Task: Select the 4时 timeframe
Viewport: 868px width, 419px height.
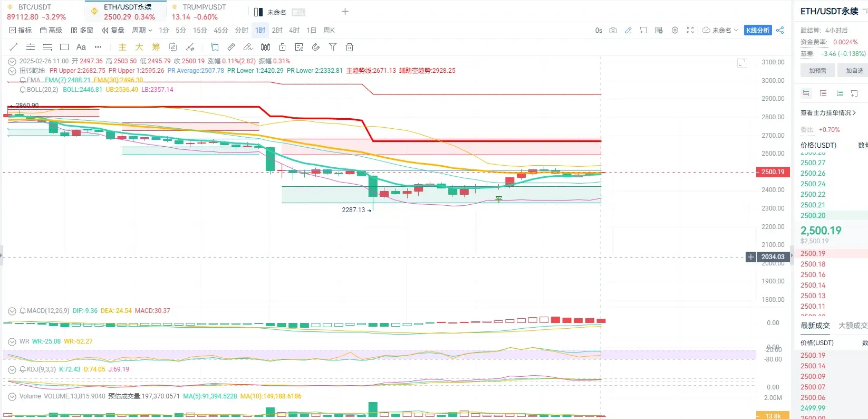Action: [x=294, y=30]
